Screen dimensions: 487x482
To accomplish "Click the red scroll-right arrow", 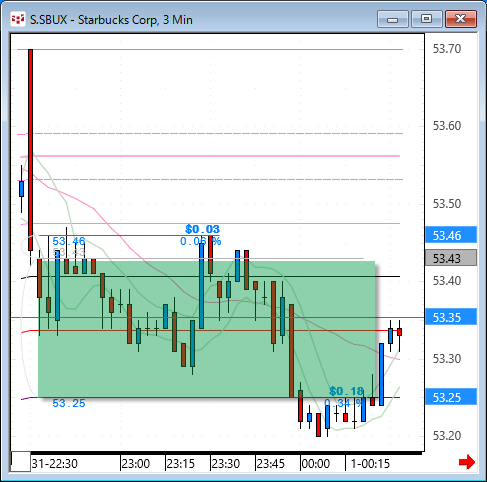I will [467, 462].
